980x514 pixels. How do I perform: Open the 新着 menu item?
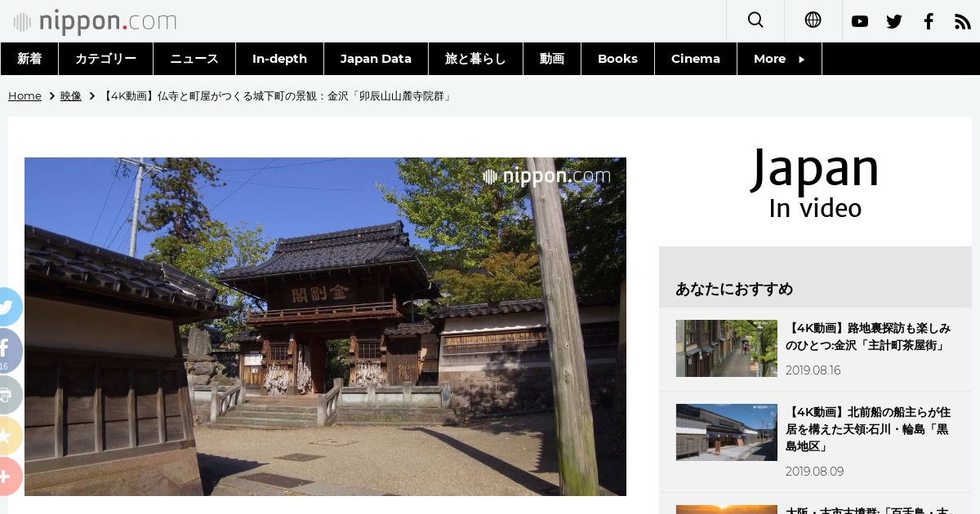click(29, 59)
